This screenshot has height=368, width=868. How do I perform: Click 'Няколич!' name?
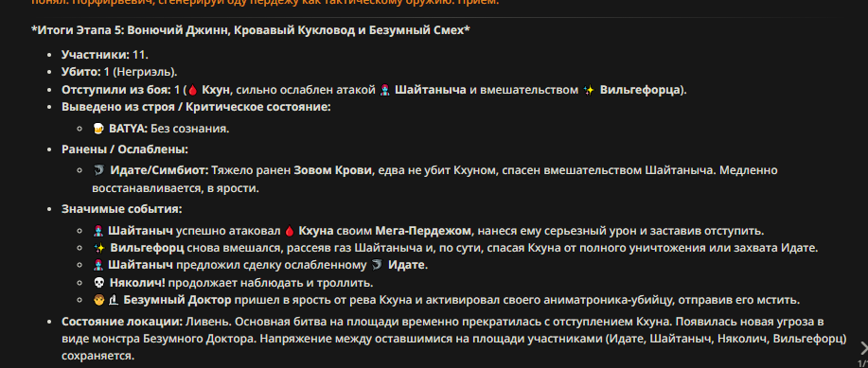137,283
